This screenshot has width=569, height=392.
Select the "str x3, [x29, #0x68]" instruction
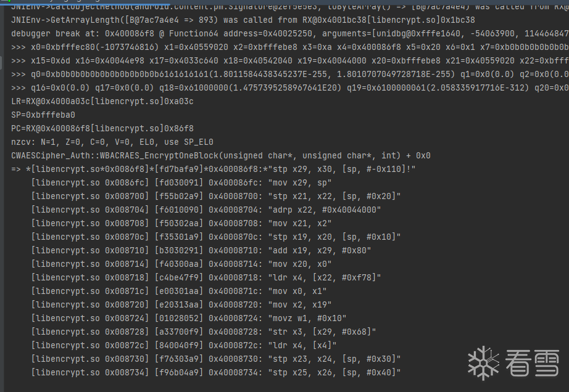(x=206, y=332)
